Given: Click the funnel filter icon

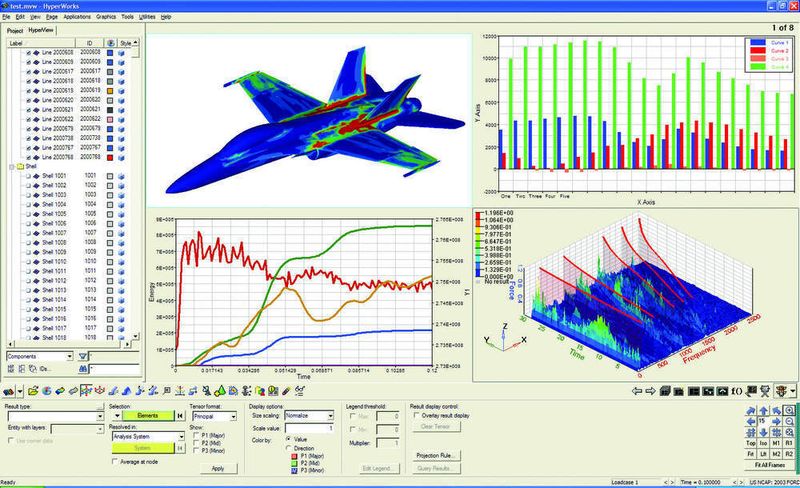Looking at the screenshot, I should 83,356.
